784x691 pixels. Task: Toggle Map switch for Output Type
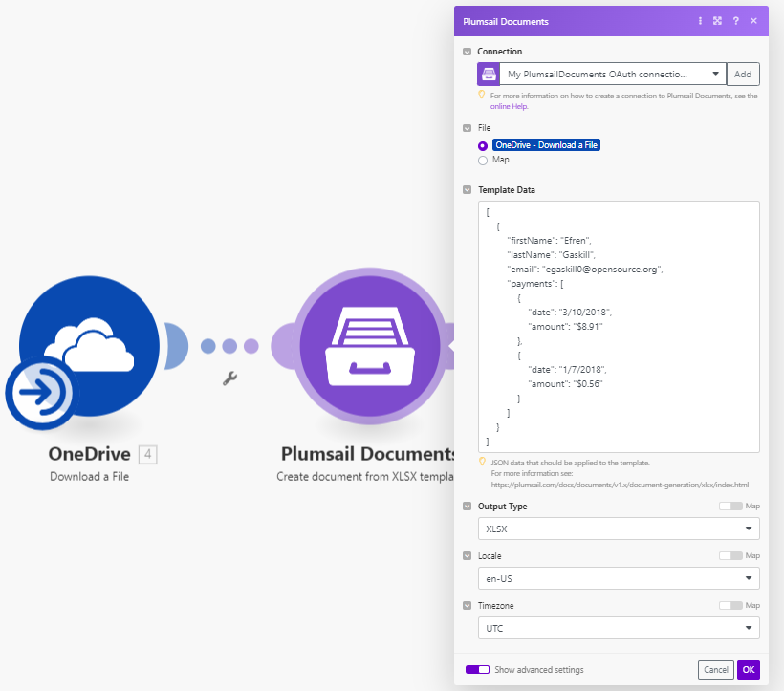[730, 507]
